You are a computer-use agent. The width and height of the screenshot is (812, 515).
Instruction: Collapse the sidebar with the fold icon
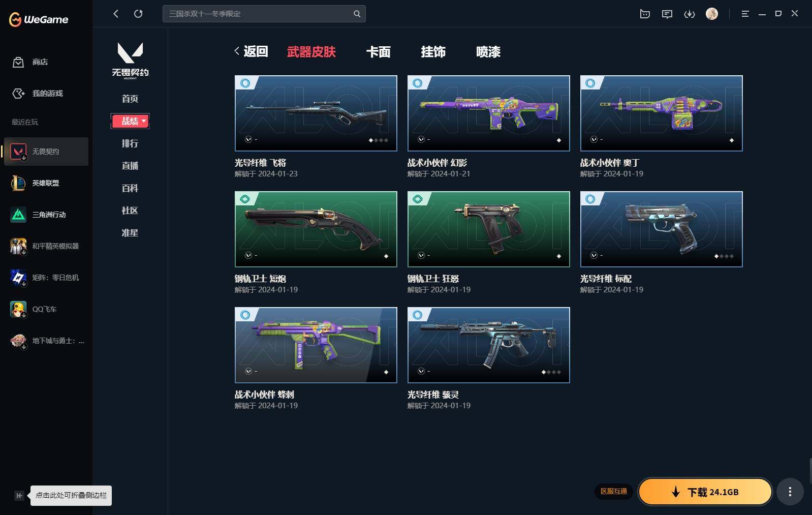tap(19, 496)
